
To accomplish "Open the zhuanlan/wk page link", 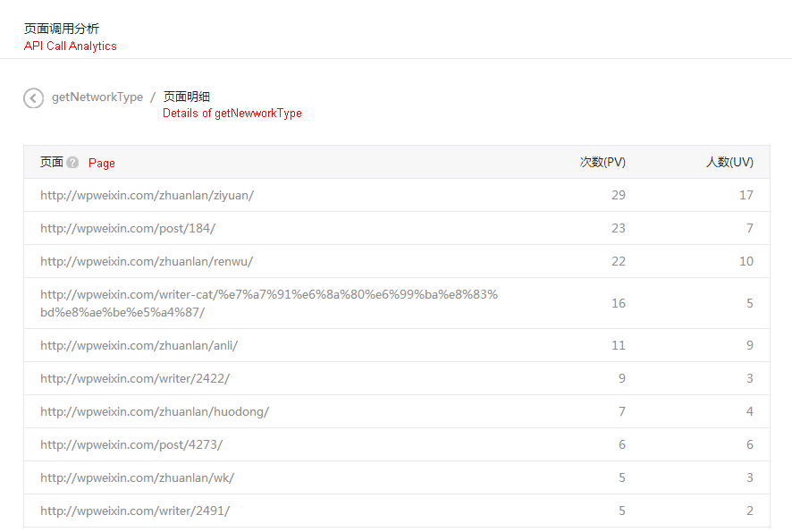I will 137,477.
